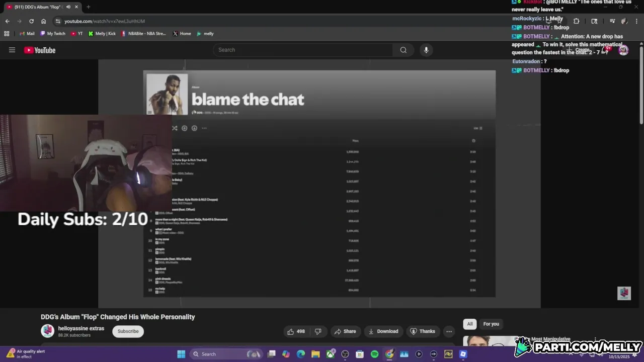
Task: Like the video with 498 likes
Action: coord(296,331)
